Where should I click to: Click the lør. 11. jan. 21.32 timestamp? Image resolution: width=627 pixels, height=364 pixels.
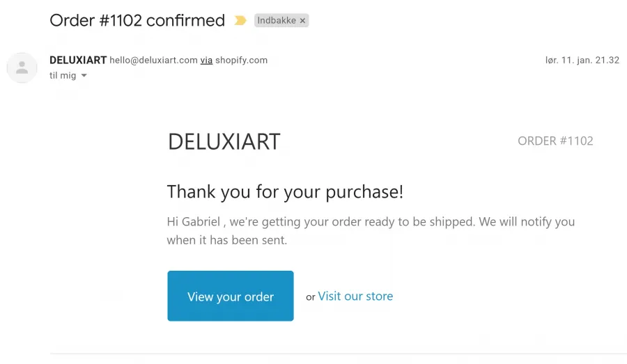pos(582,60)
